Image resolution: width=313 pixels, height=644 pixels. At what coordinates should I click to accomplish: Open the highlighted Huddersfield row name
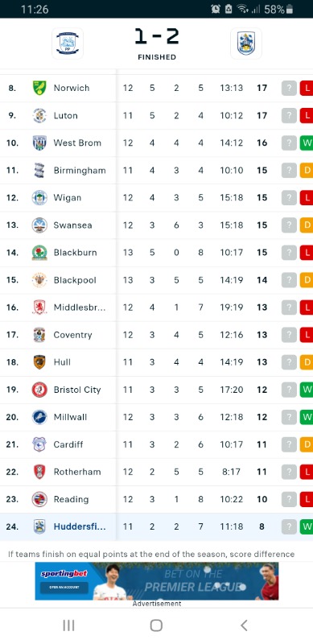(x=80, y=526)
